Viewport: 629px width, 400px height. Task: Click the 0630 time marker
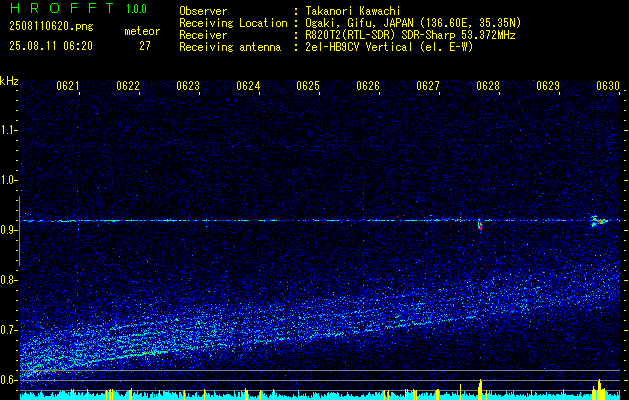coord(608,86)
